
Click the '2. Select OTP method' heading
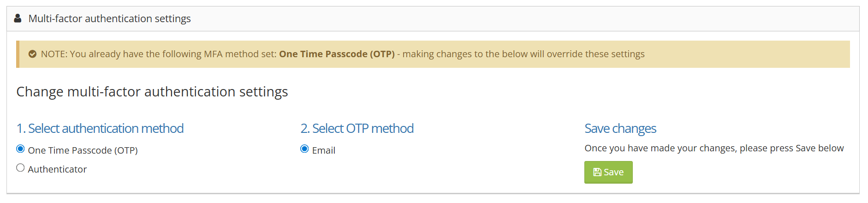coord(357,128)
